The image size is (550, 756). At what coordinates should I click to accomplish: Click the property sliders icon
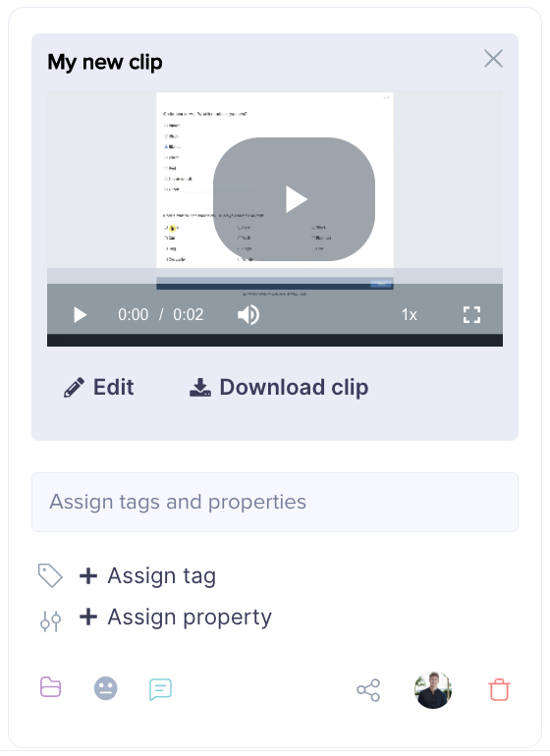click(50, 621)
